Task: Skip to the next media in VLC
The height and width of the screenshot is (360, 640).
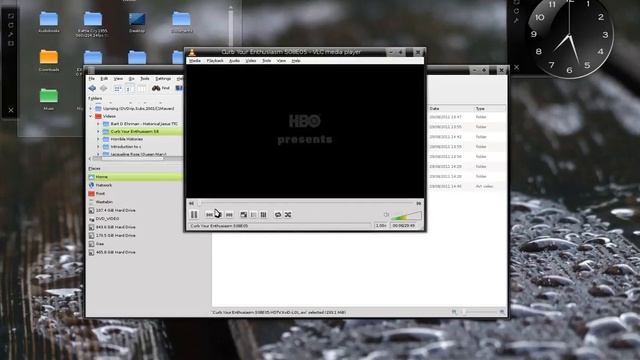Action: pos(229,215)
